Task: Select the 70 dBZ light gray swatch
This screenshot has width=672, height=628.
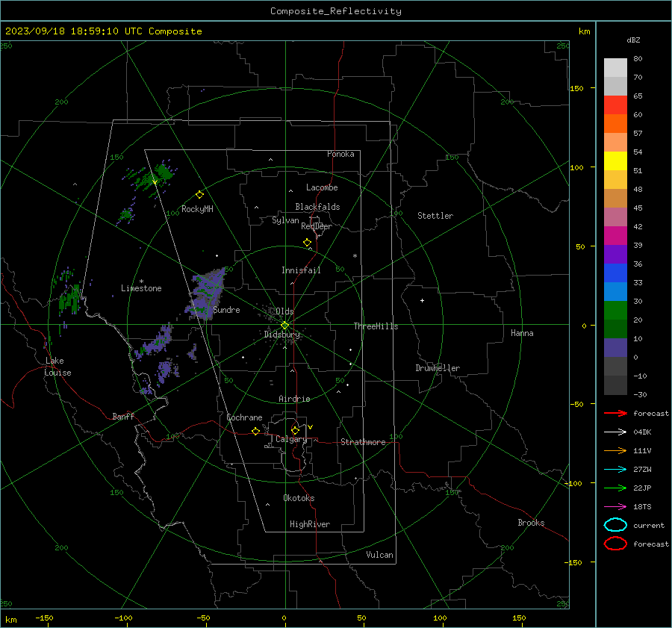Action: [x=615, y=67]
